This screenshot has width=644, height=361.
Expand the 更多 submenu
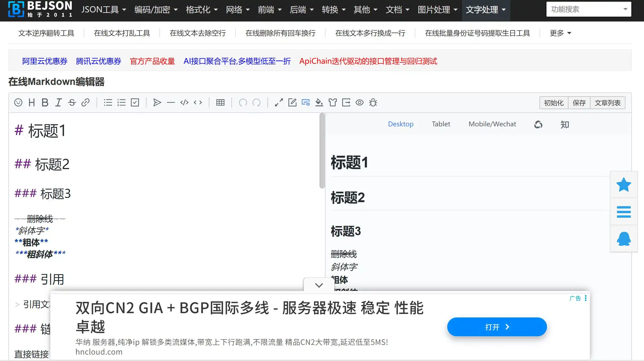(560, 33)
